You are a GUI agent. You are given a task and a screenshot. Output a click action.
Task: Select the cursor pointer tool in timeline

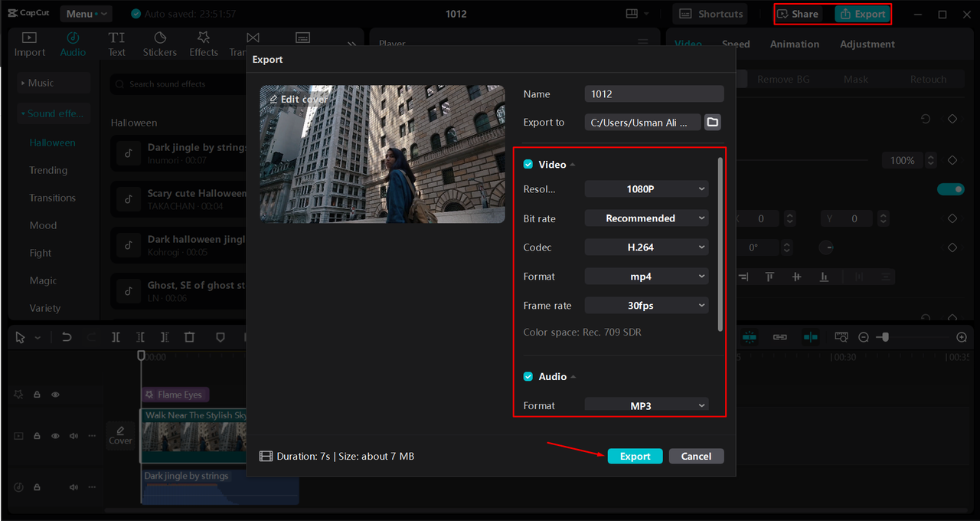pos(20,337)
